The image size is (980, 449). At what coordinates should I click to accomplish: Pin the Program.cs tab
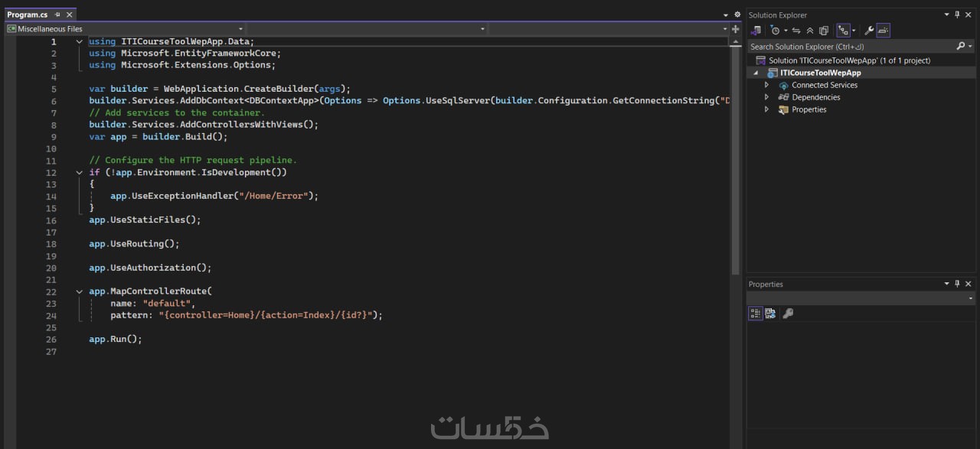(x=57, y=15)
